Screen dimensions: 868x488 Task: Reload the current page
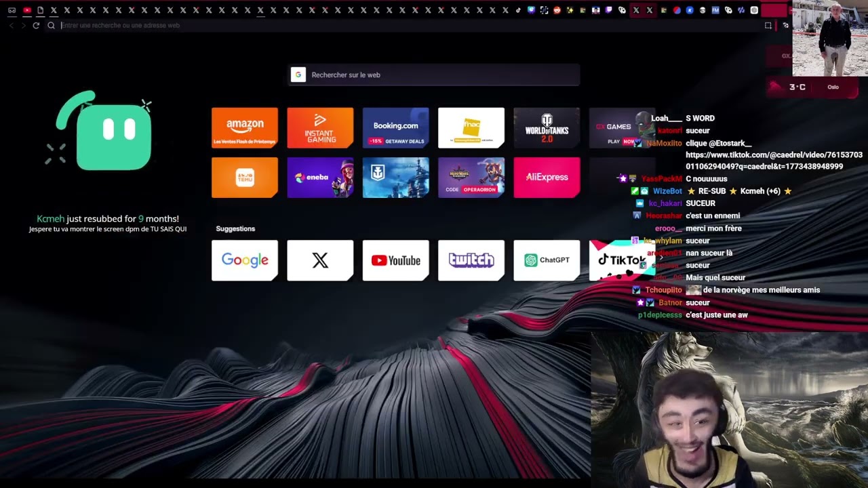(x=36, y=25)
